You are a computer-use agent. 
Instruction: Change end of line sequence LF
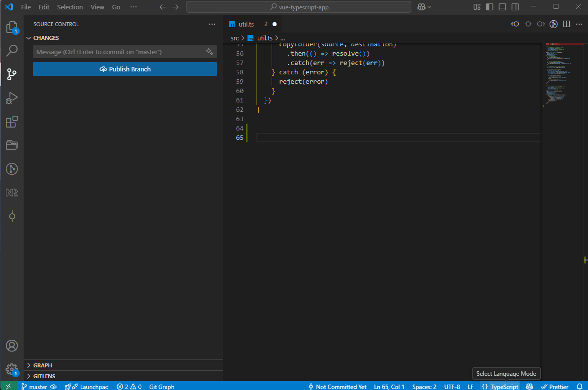(x=470, y=386)
